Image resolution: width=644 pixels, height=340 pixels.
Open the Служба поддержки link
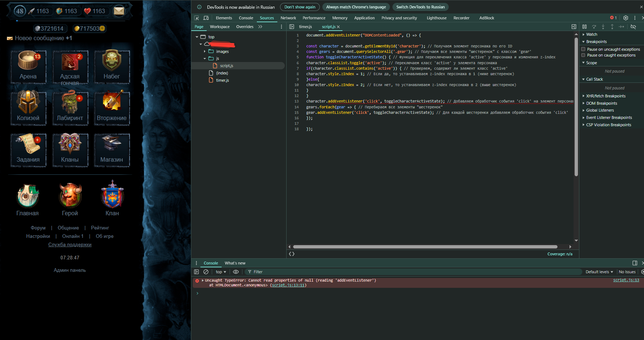70,245
